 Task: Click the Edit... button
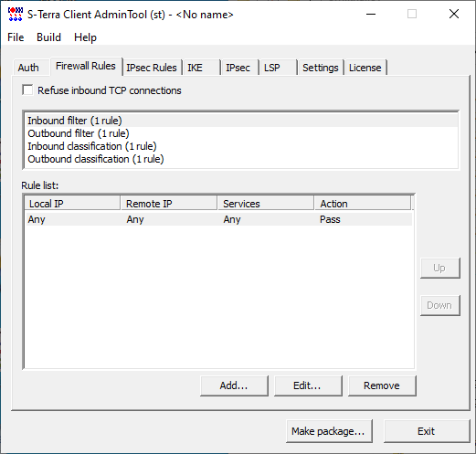308,385
